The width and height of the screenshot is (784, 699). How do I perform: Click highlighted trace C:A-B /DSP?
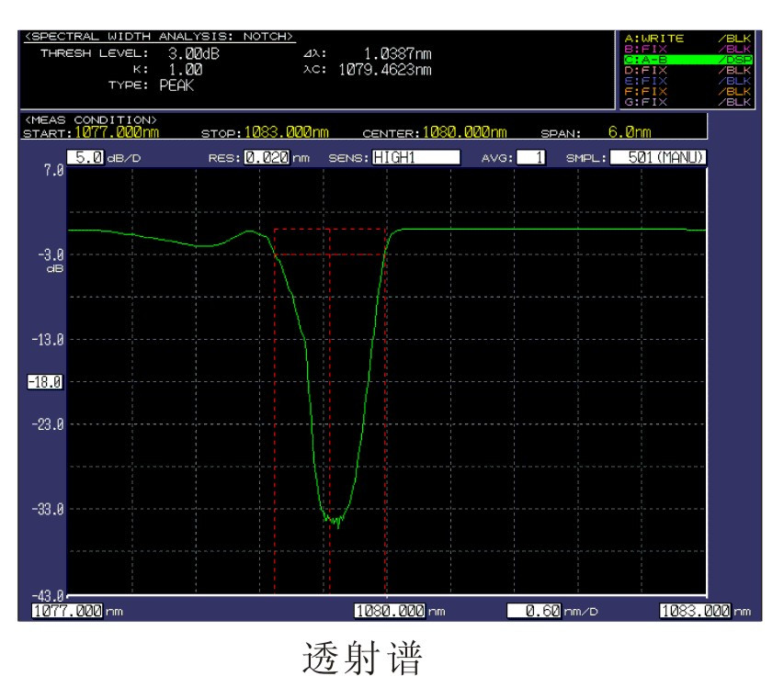[x=687, y=60]
